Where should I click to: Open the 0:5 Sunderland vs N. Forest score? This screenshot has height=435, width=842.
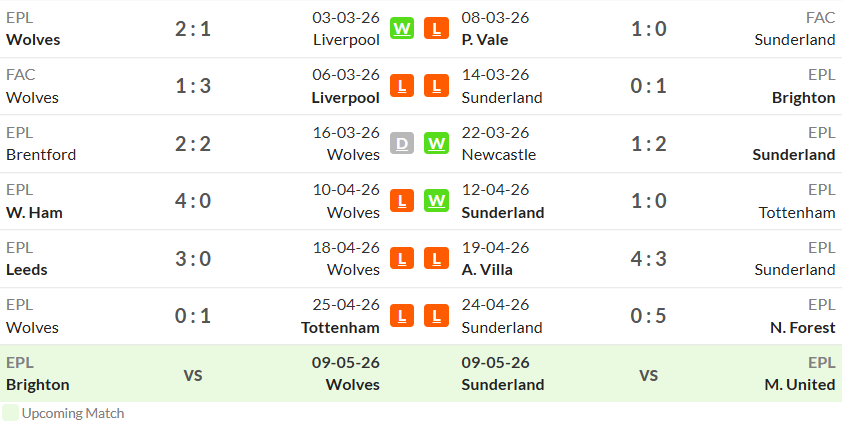649,316
